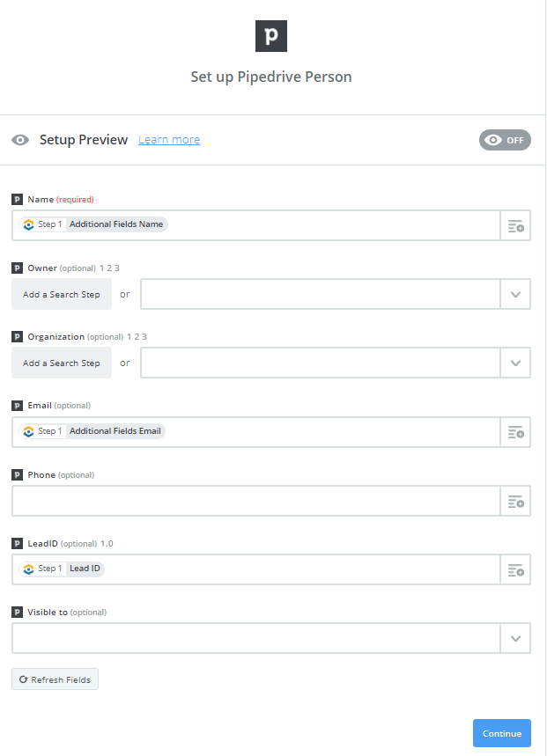
Task: Open insert-field icon for Phone field
Action: click(x=515, y=501)
